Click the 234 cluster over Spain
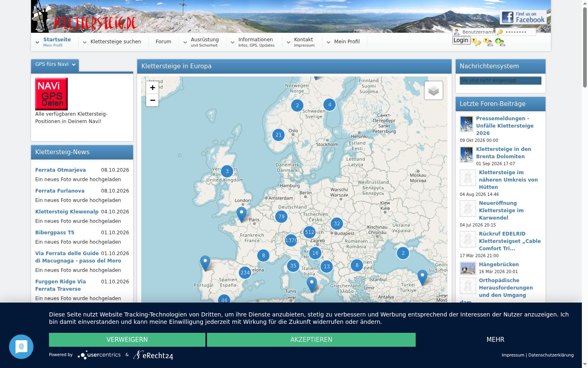The image size is (588, 368). coord(245,272)
